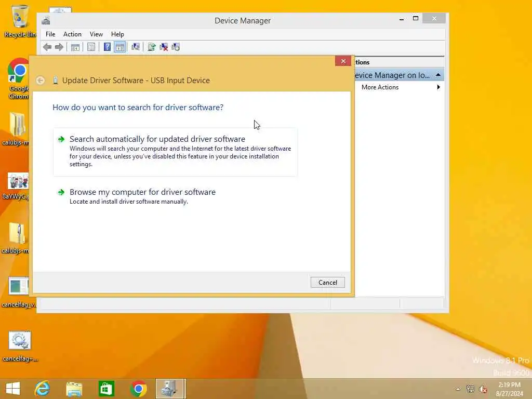Viewport: 532px width, 399px height.
Task: Toggle Show/Hide Console Tree toolbar icon
Action: (75, 47)
